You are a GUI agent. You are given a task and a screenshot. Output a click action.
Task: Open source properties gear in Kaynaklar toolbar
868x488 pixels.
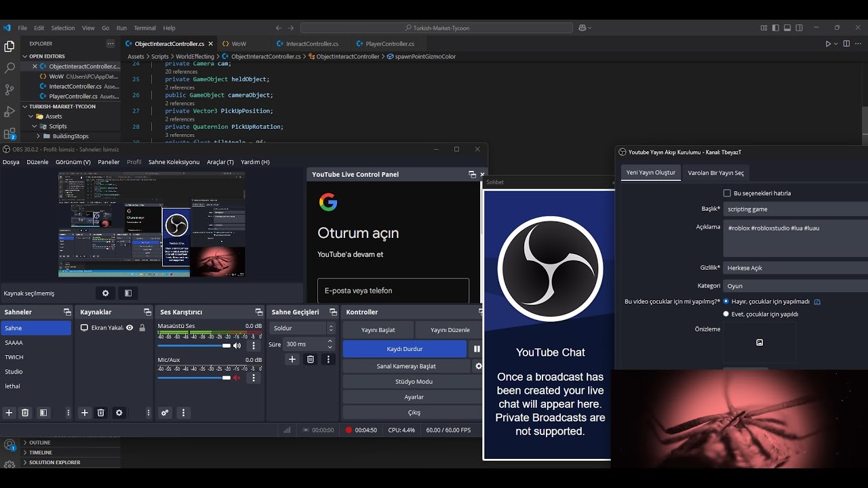click(119, 413)
